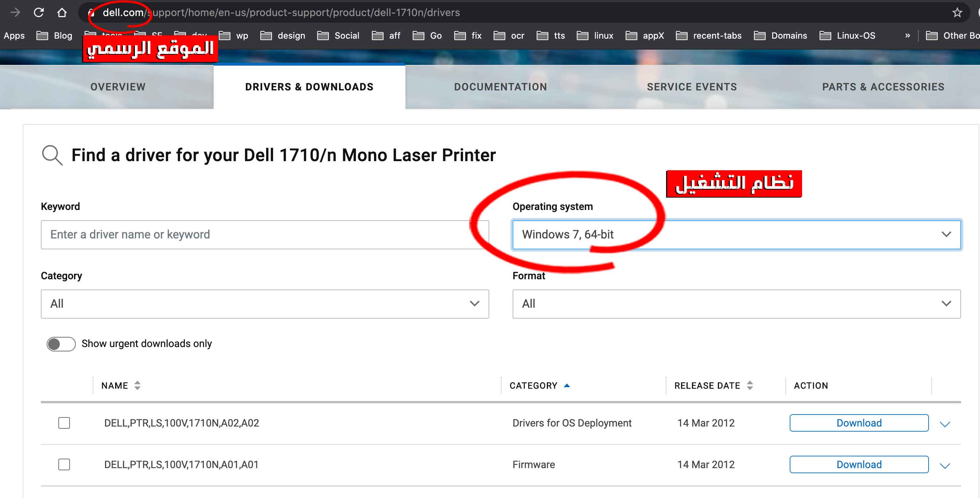Show hidden bookmarks with the double chevron

pos(908,35)
